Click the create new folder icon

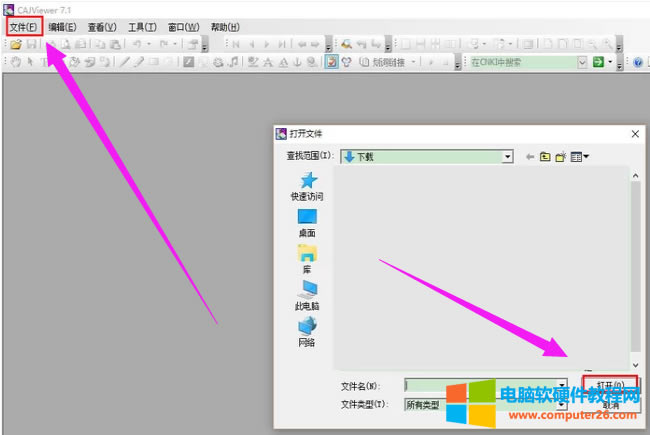click(561, 157)
